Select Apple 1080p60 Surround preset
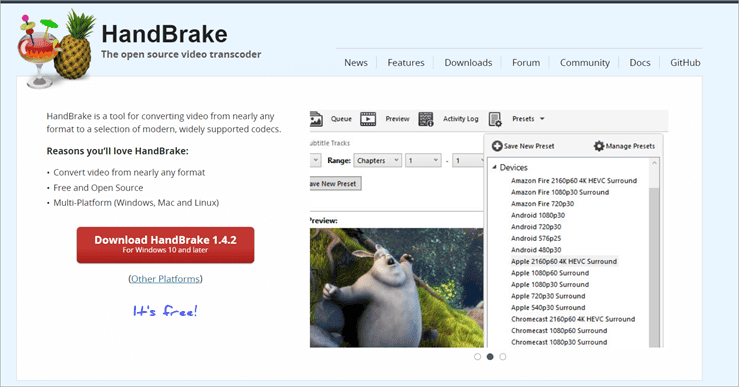Image resolution: width=739 pixels, height=387 pixels. [550, 273]
